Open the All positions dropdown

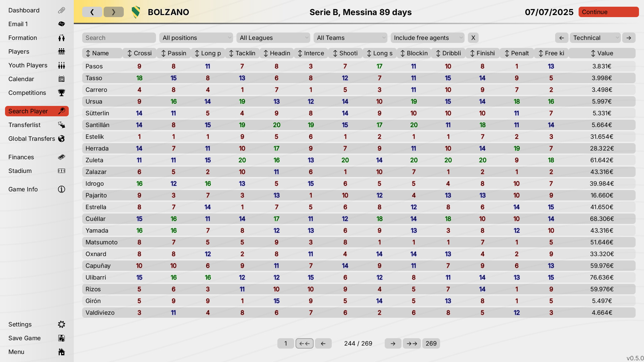coord(196,38)
